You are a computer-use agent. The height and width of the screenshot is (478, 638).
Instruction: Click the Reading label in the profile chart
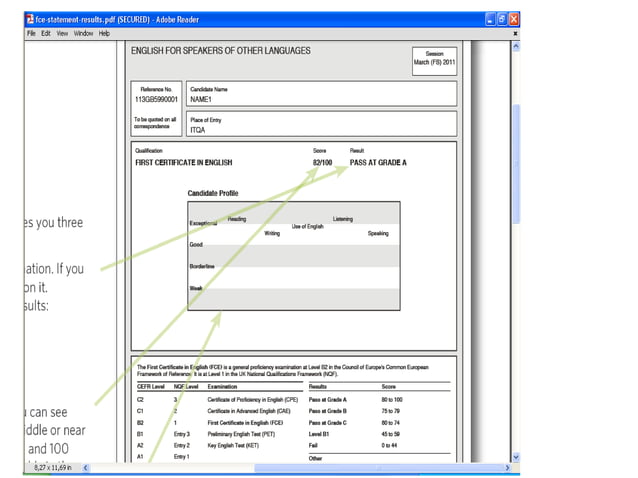pyautogui.click(x=237, y=219)
